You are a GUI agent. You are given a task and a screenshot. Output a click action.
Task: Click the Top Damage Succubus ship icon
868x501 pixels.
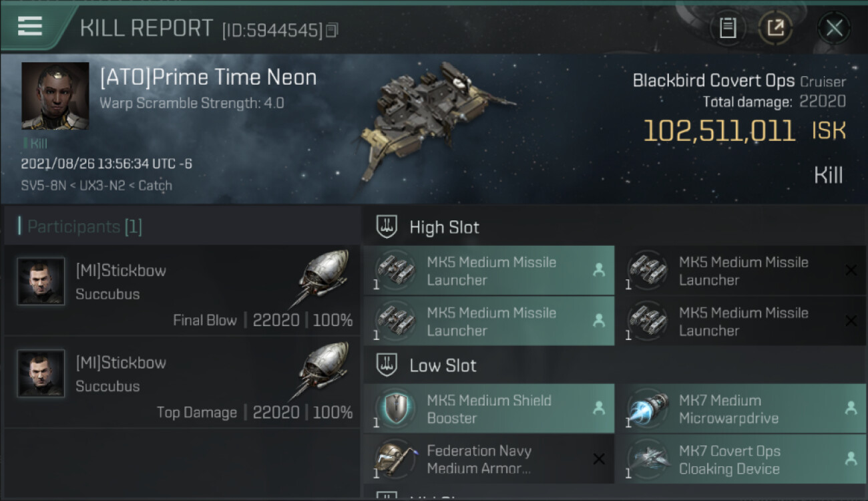pyautogui.click(x=323, y=370)
